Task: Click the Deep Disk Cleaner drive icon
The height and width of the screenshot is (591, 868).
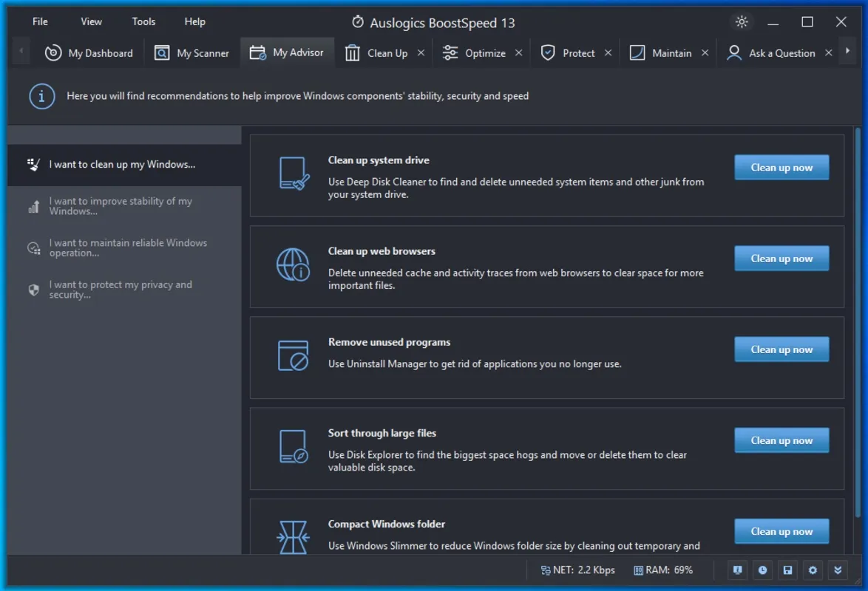Action: pos(294,174)
